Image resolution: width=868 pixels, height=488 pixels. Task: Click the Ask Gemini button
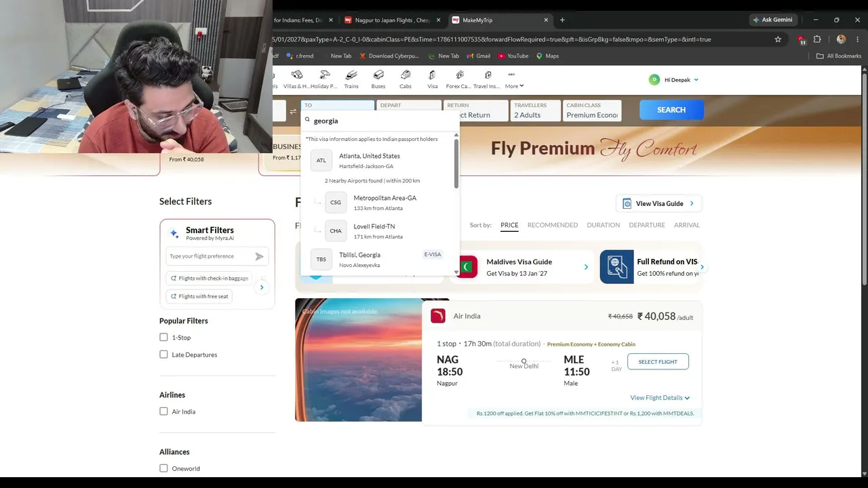click(772, 20)
